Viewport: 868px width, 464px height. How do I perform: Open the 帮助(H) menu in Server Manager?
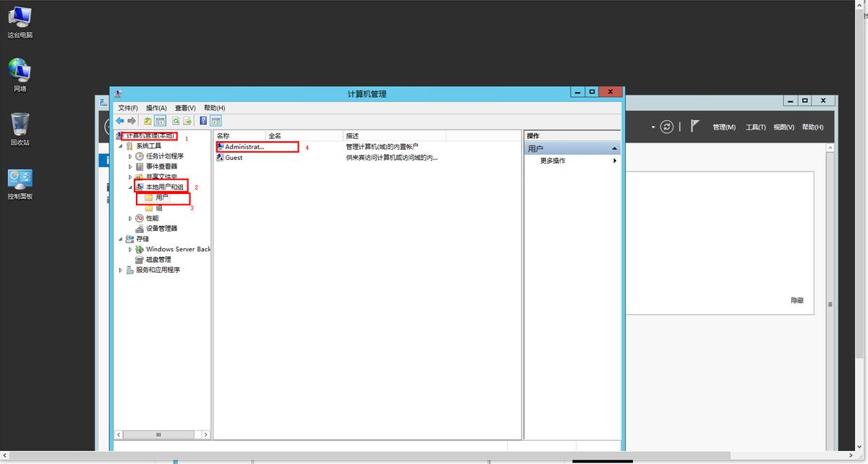pyautogui.click(x=812, y=127)
